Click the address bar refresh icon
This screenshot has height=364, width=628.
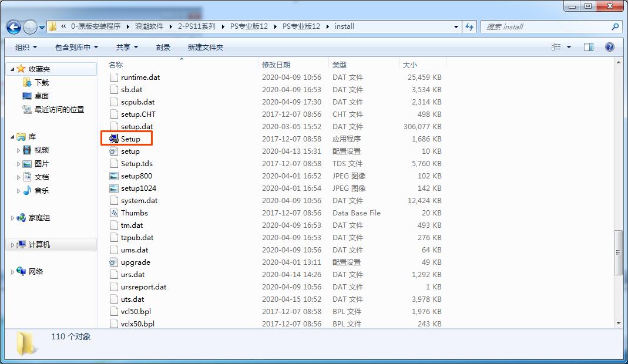click(x=469, y=27)
